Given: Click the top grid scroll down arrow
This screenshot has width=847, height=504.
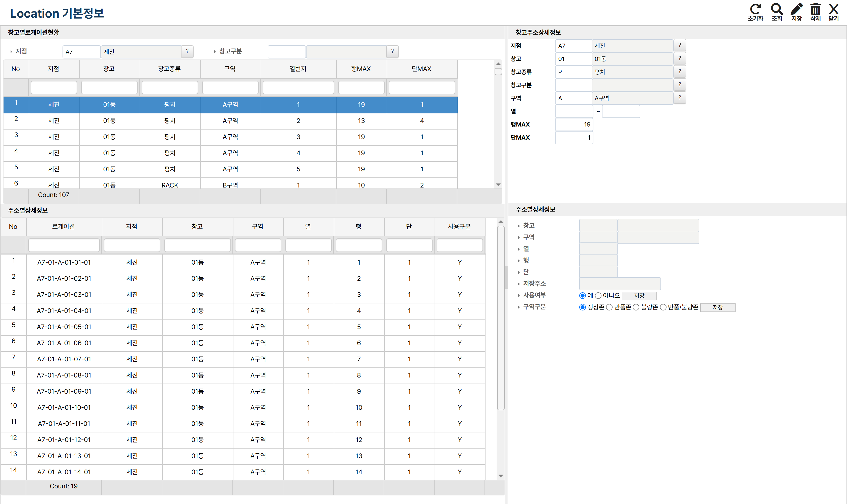Looking at the screenshot, I should point(498,184).
